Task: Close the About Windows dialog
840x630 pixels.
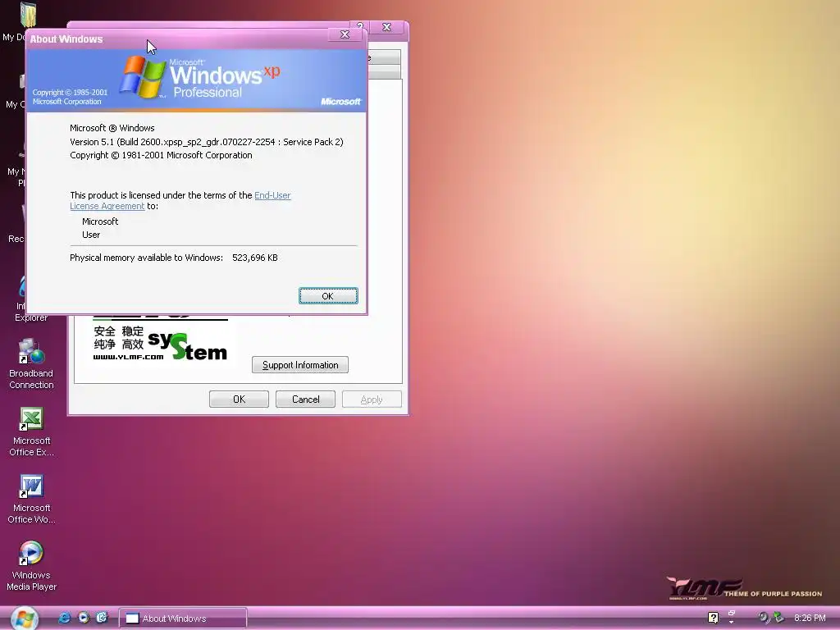Action: click(345, 34)
